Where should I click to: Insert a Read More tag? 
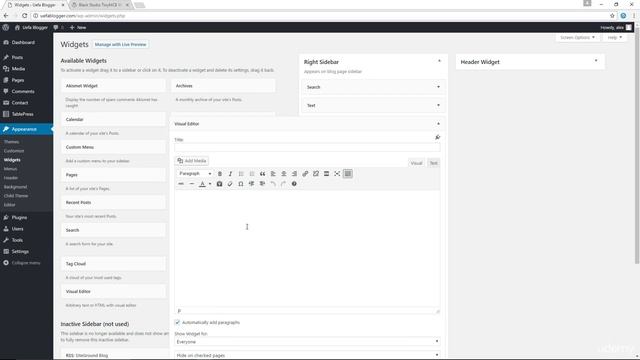coord(326,174)
